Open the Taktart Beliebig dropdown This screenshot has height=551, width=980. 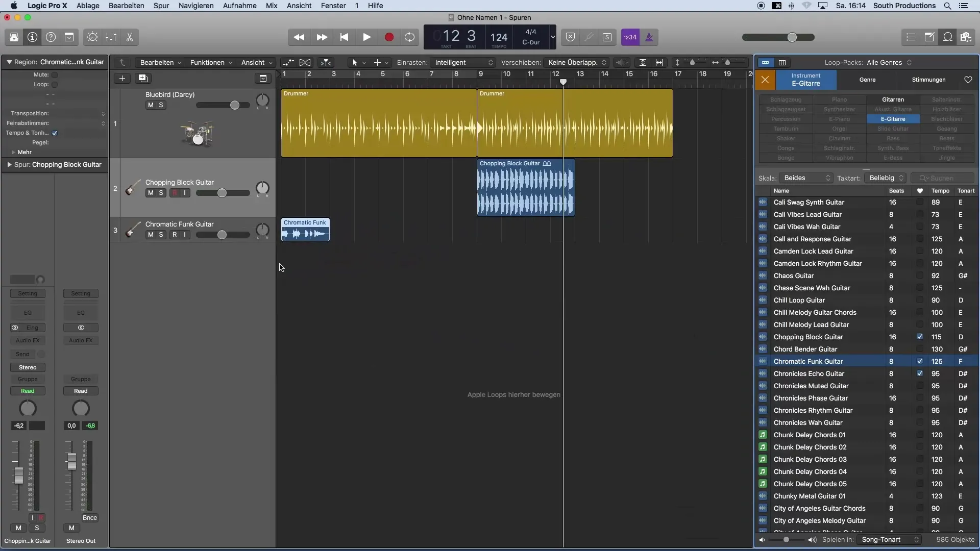(886, 178)
